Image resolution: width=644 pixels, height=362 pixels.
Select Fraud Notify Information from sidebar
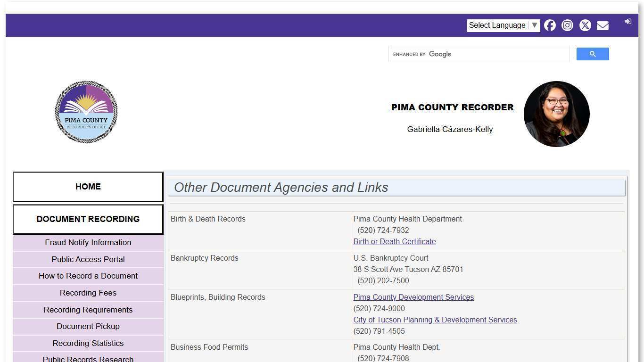click(88, 242)
